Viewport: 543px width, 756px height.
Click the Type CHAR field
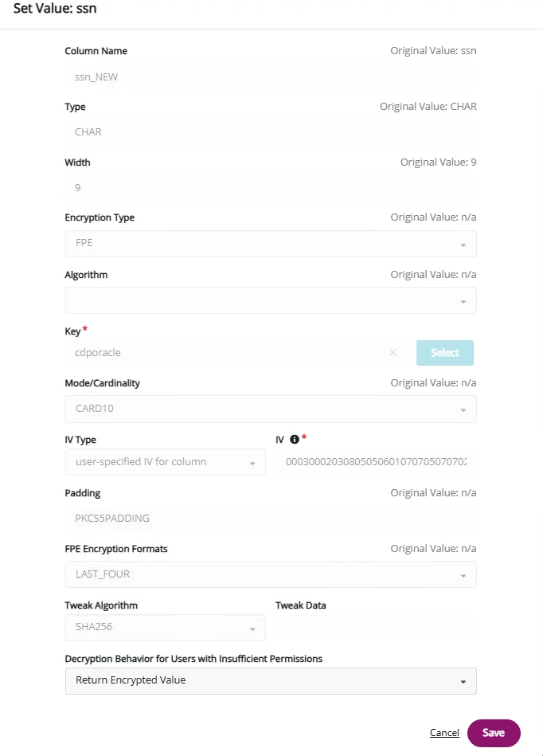pyautogui.click(x=269, y=132)
